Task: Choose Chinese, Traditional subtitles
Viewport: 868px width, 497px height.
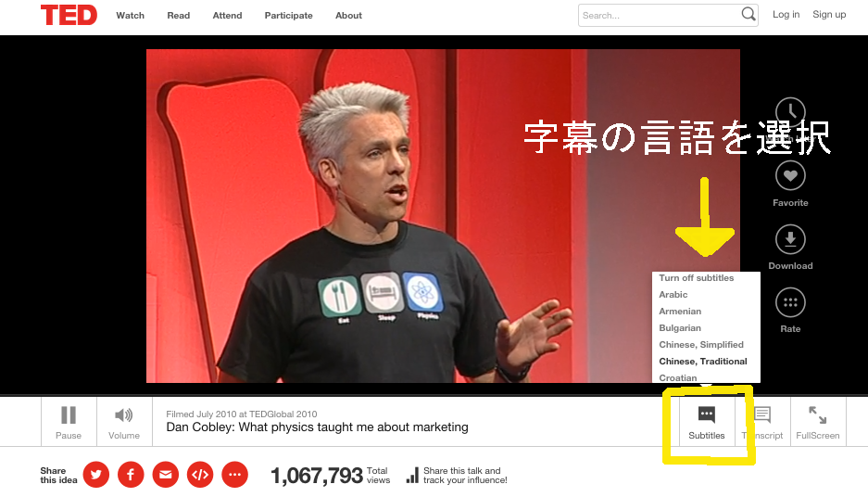Action: click(x=703, y=362)
